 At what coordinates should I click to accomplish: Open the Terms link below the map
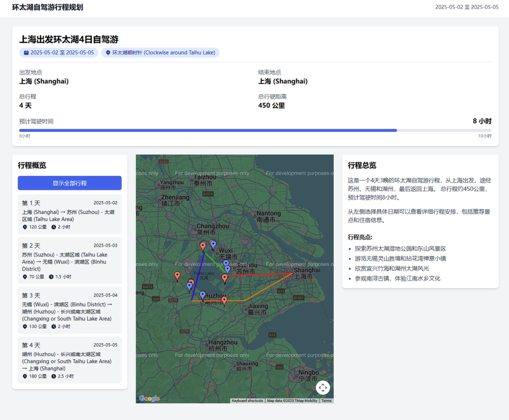pos(327,400)
